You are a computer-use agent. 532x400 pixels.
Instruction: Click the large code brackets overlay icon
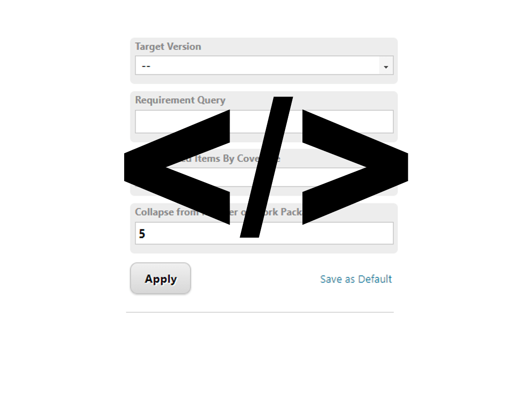click(266, 167)
